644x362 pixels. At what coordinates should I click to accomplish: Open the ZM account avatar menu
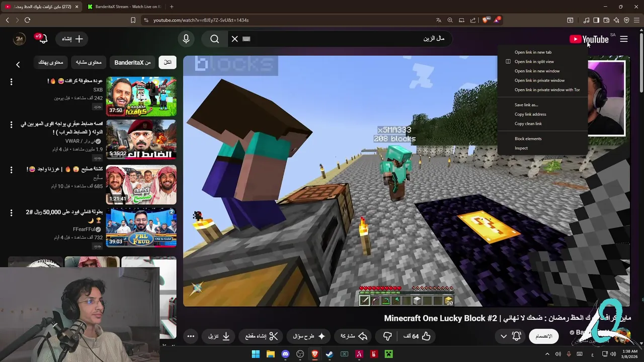(19, 39)
